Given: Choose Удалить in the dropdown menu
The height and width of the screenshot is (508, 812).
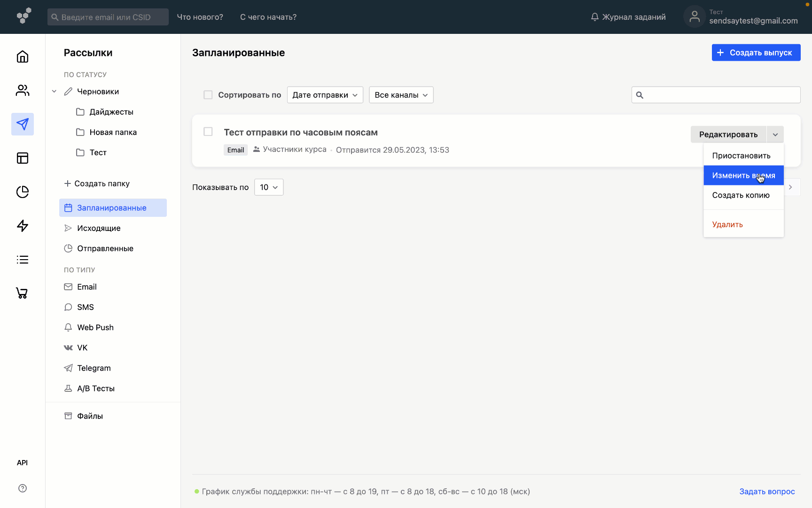Looking at the screenshot, I should coord(727,224).
